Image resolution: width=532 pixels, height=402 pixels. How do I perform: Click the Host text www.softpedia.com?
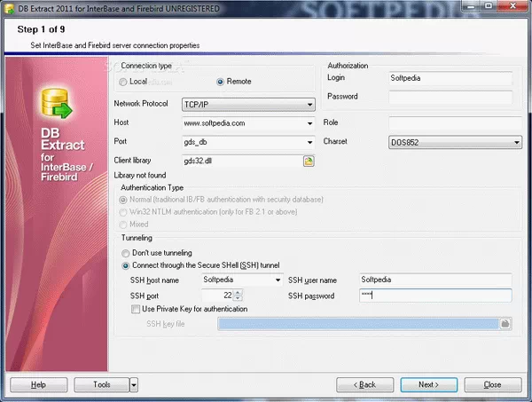click(x=215, y=123)
